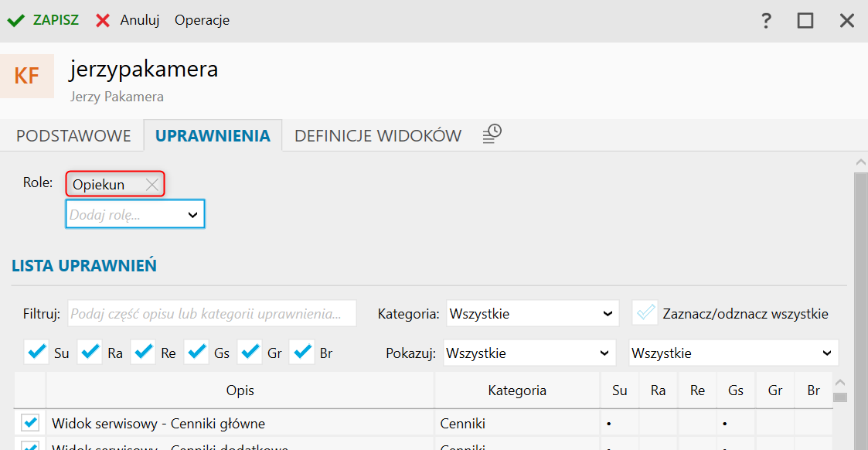Toggle the Zaznacz/odznacz wszystkie checkbox
The width and height of the screenshot is (868, 450).
(645, 313)
